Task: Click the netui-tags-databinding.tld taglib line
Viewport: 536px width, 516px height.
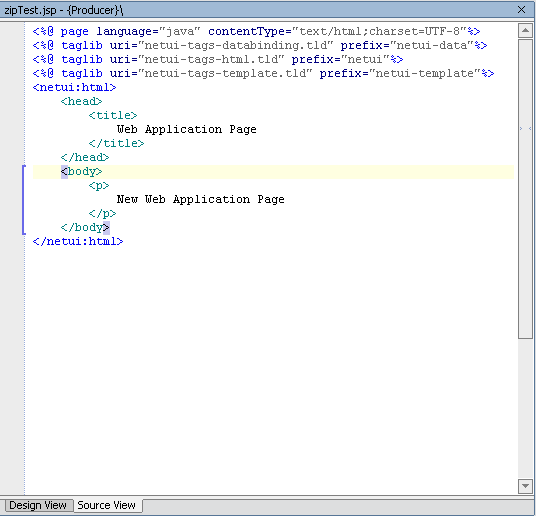Action: [260, 45]
